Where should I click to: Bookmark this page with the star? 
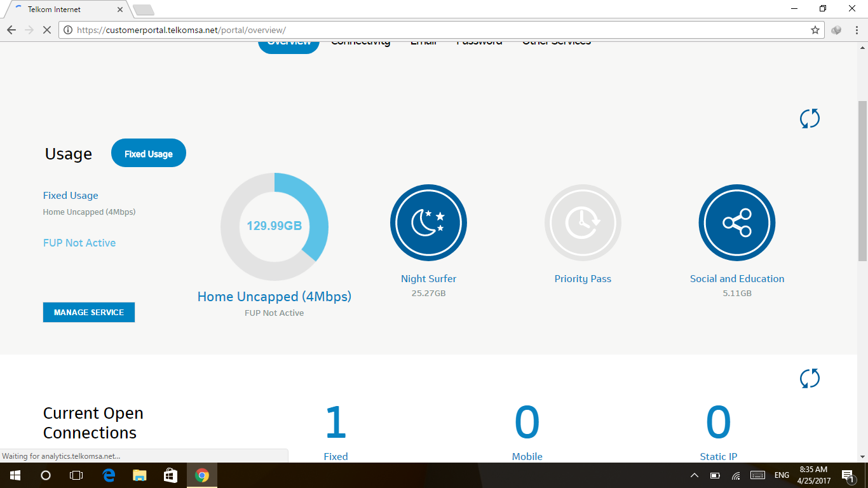[x=815, y=30]
